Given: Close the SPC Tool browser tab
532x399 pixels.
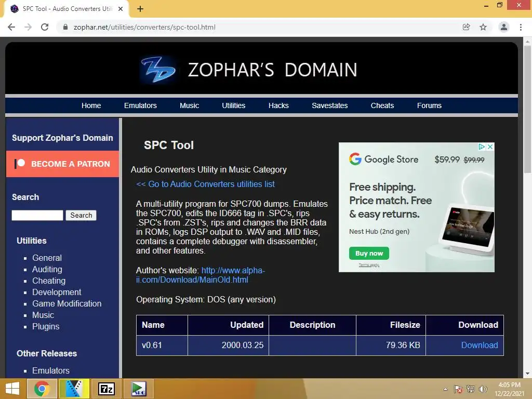Looking at the screenshot, I should [121, 9].
